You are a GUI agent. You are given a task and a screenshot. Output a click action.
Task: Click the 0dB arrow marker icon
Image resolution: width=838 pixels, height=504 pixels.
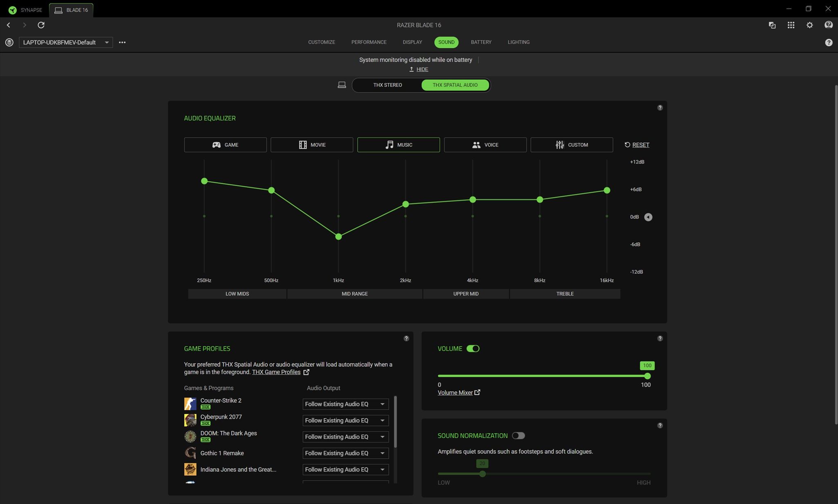648,217
